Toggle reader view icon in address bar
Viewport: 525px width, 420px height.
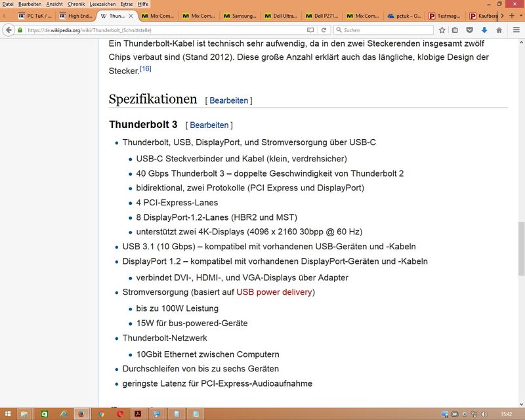click(x=310, y=30)
